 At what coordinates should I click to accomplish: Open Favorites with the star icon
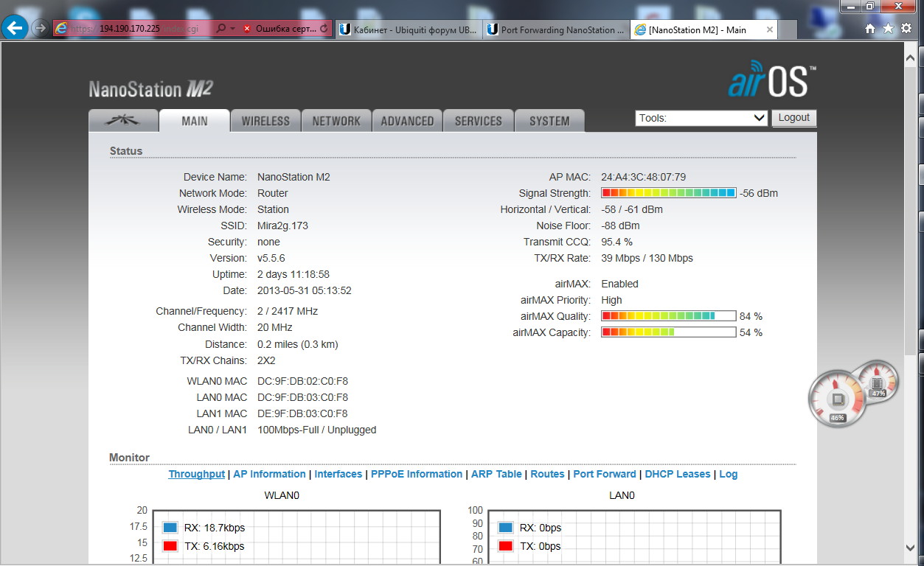click(888, 29)
